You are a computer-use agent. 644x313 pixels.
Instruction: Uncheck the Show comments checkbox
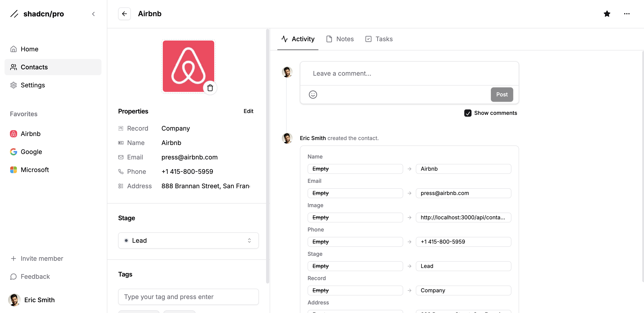click(467, 113)
